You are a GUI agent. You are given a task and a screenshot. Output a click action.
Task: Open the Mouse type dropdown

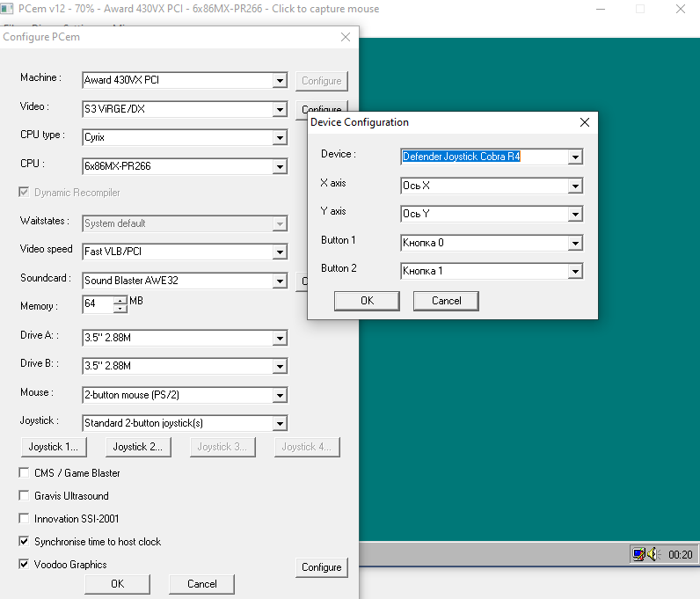coord(280,395)
